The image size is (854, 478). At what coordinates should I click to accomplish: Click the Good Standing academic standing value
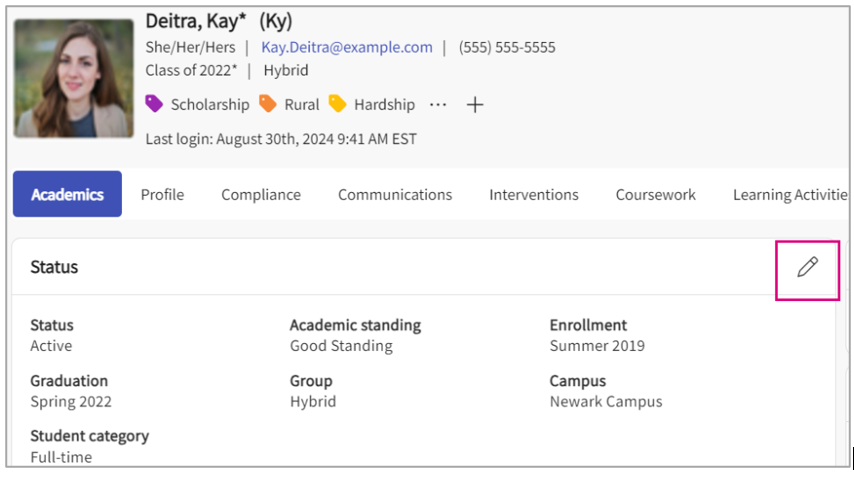click(341, 346)
